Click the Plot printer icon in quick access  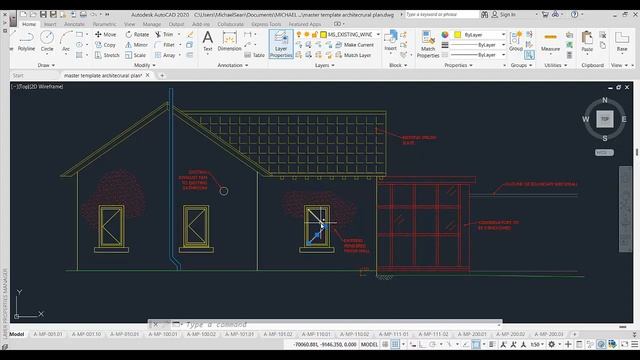[x=83, y=14]
